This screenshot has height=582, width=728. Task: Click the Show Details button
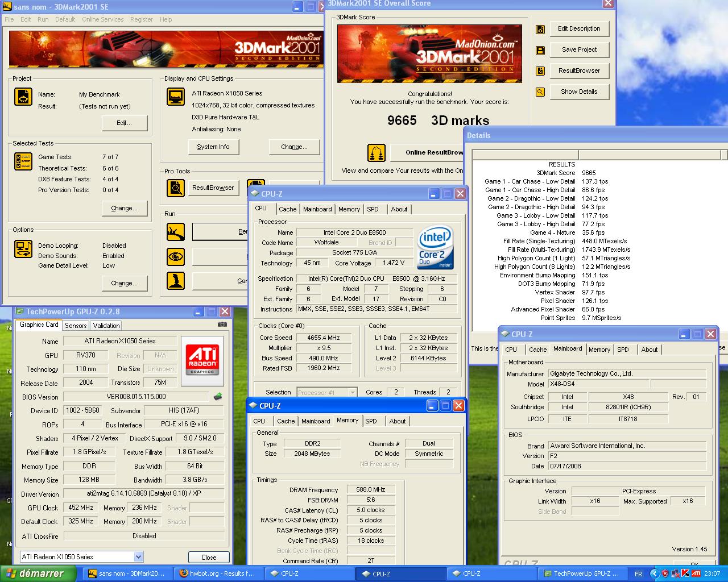[x=579, y=92]
